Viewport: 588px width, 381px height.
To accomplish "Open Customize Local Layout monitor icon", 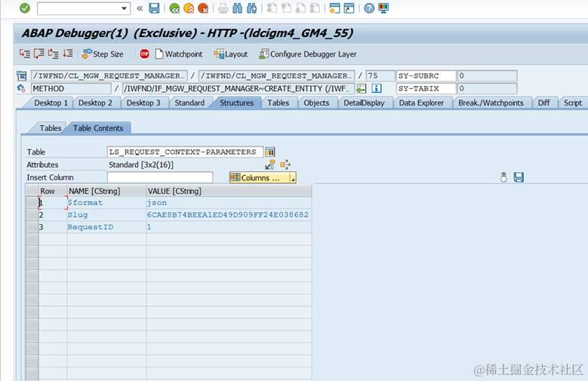I will 383,8.
